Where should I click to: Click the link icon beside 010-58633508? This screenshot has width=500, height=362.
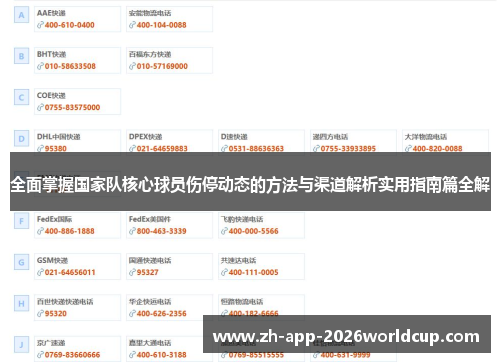pos(40,66)
